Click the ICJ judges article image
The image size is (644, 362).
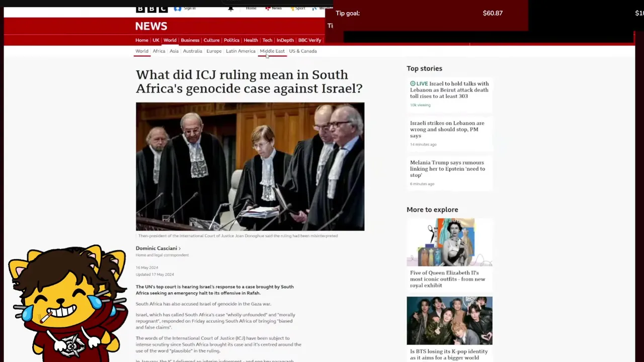coord(250,167)
